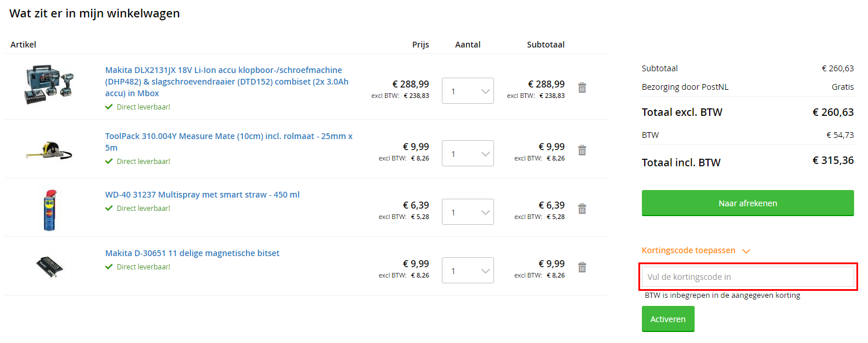Viewport: 868px width, 343px height.
Task: Trash the WD-40 Multispray cart item
Action: tap(582, 209)
